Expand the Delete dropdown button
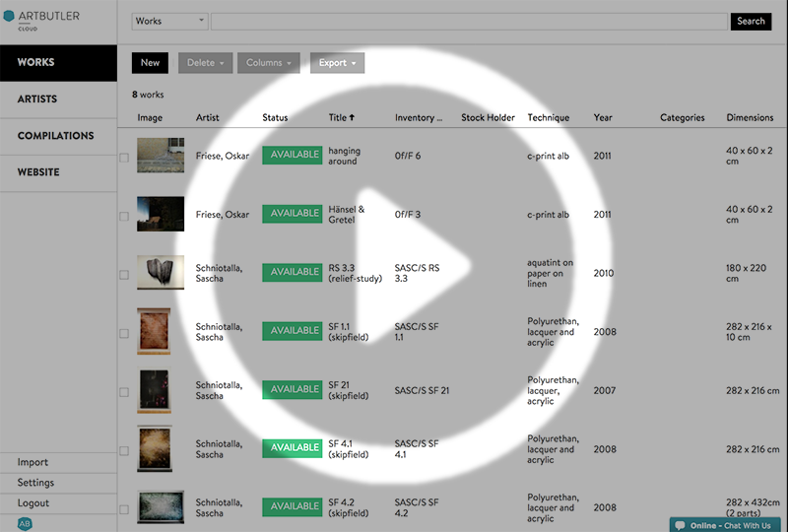 [205, 63]
